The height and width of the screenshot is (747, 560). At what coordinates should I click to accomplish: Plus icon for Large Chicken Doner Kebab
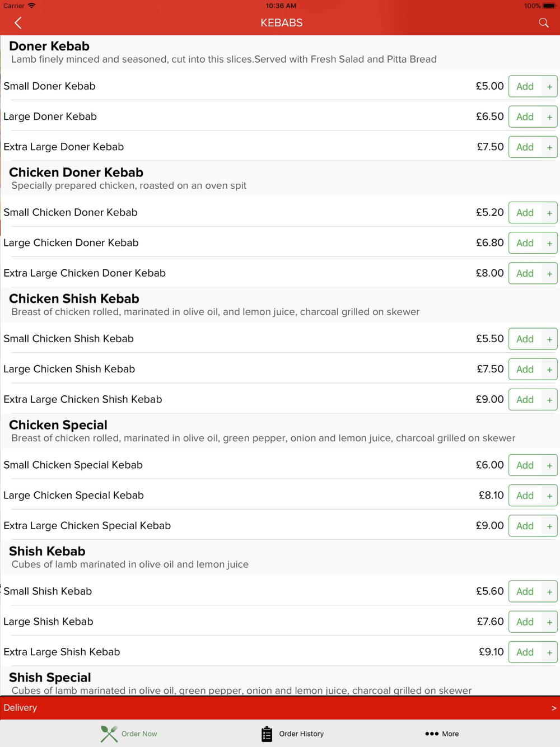(x=549, y=243)
